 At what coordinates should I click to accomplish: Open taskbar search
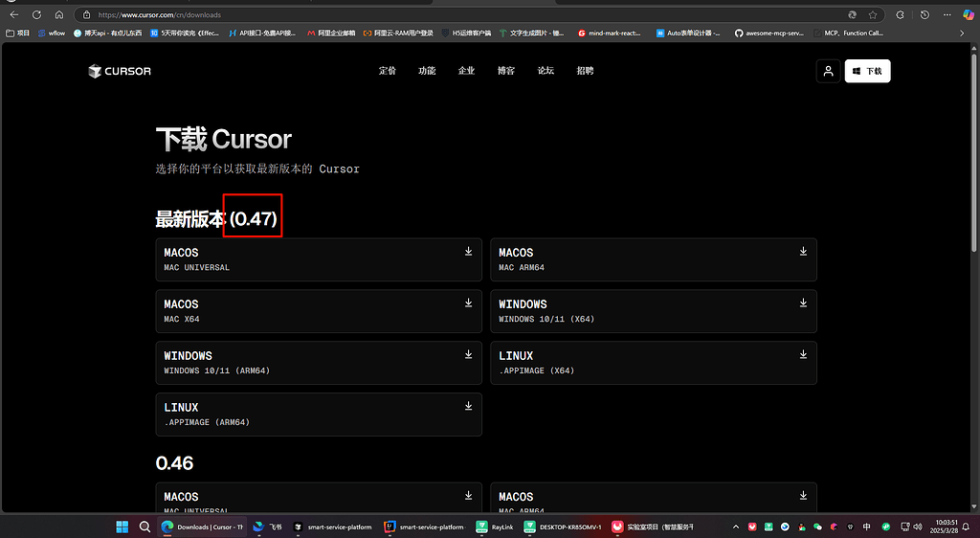point(145,527)
